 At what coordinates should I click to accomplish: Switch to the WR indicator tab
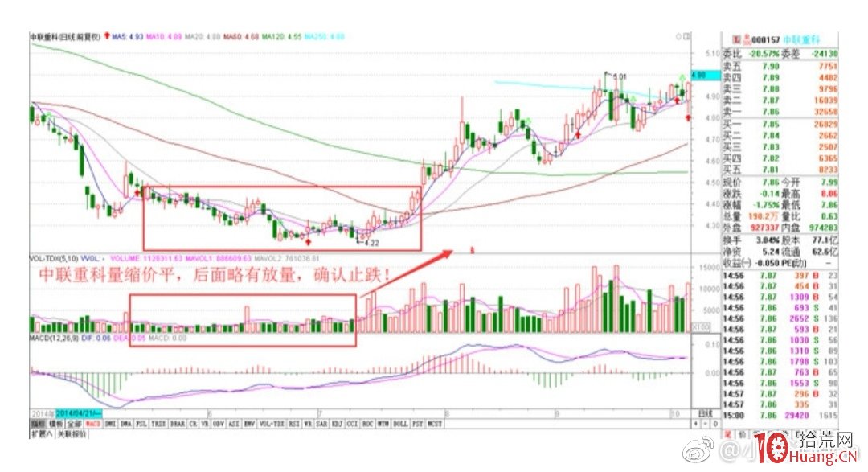click(x=308, y=424)
